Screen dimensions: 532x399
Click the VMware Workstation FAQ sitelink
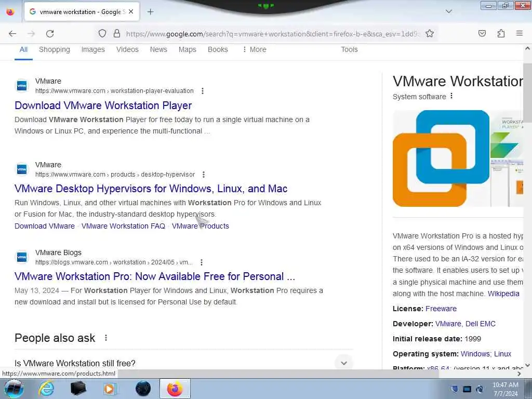[x=123, y=226]
